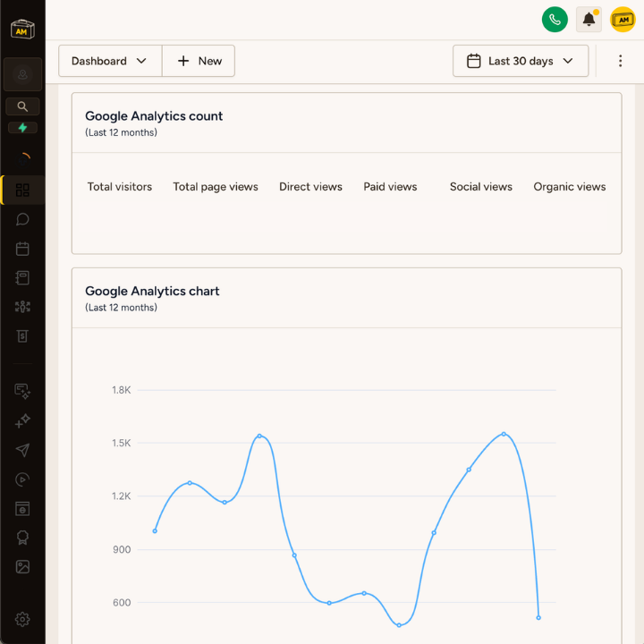Click the last data point on the chart line
The width and height of the screenshot is (644, 644).
tap(538, 618)
